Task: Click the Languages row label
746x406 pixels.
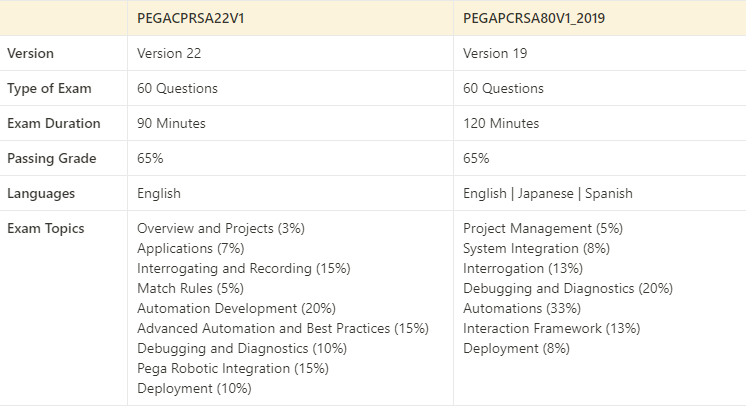Action: tap(40, 194)
